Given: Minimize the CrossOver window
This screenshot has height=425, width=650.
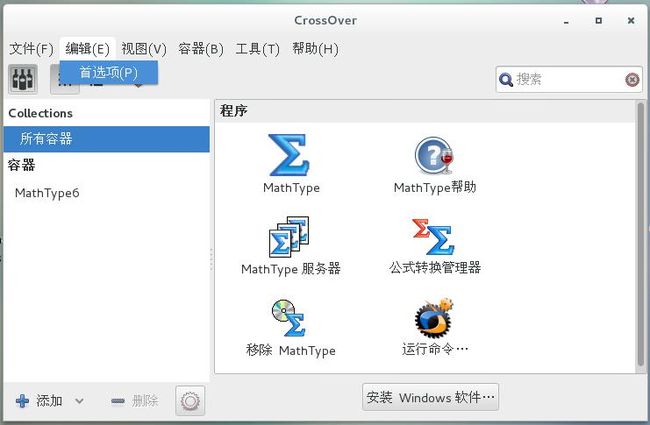Looking at the screenshot, I should (x=566, y=21).
